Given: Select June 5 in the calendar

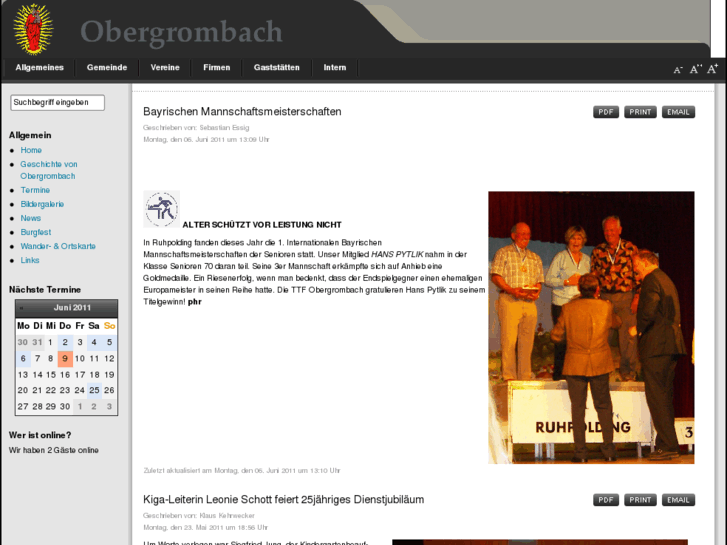Looking at the screenshot, I should pyautogui.click(x=109, y=342).
